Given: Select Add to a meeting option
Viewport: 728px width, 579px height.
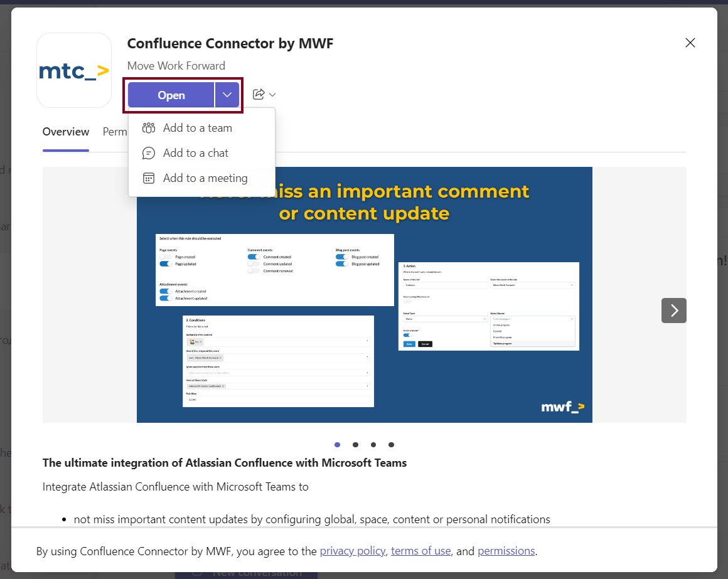Looking at the screenshot, I should point(205,178).
